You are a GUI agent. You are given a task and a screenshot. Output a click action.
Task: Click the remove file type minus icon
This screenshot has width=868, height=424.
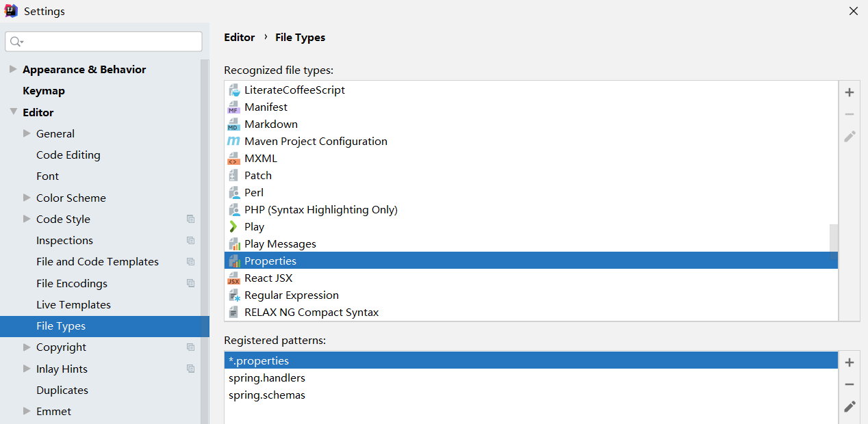click(850, 114)
